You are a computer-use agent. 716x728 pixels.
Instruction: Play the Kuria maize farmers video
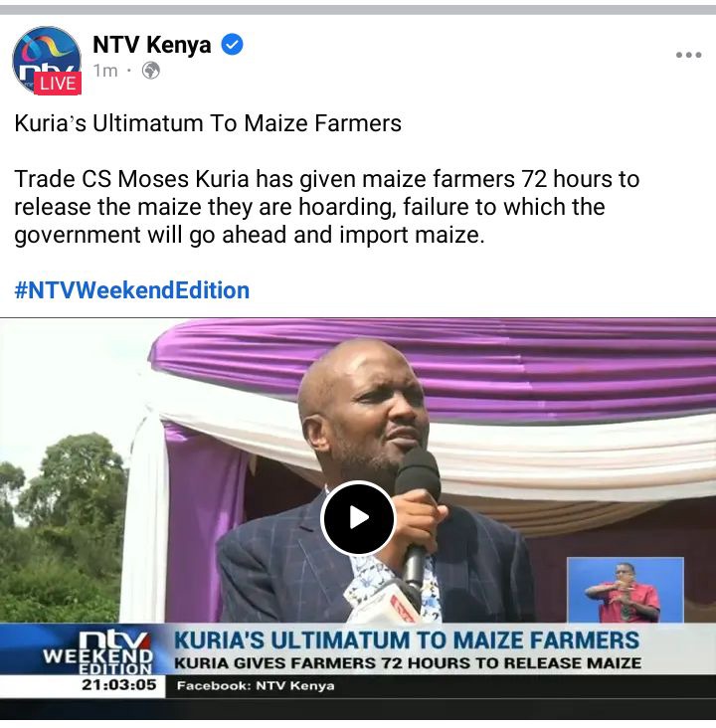click(x=358, y=518)
